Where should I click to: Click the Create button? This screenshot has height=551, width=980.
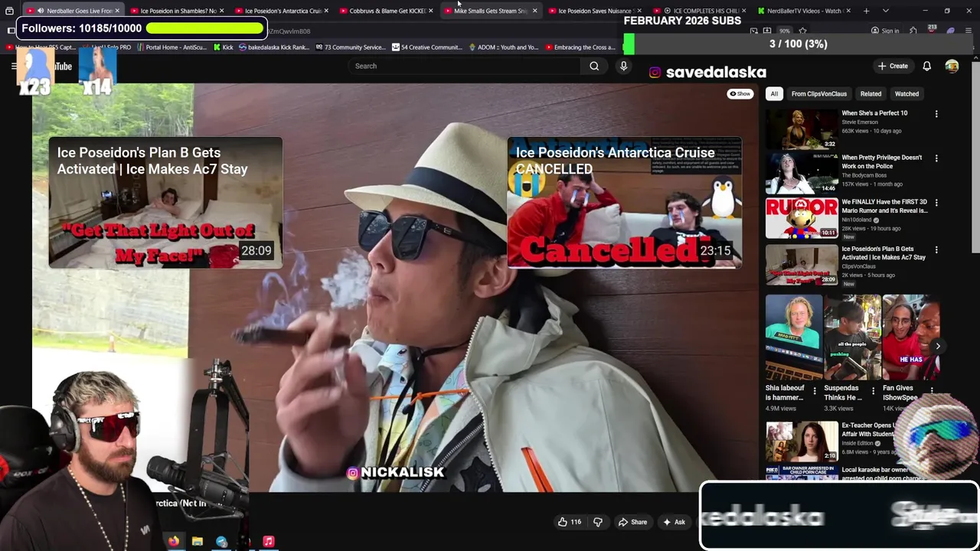893,66
